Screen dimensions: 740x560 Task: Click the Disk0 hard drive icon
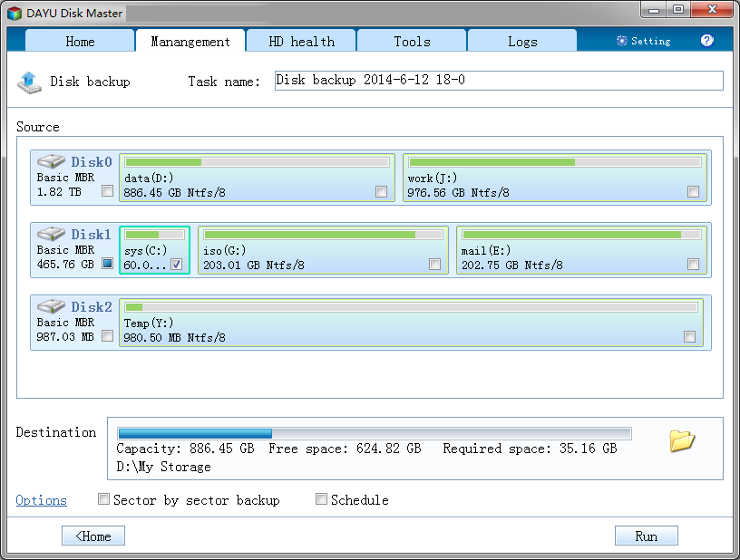pyautogui.click(x=51, y=161)
